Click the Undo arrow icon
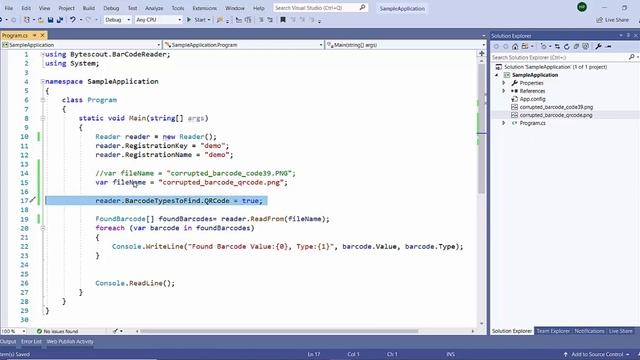Viewport: 640px width, 360px height. click(73, 20)
